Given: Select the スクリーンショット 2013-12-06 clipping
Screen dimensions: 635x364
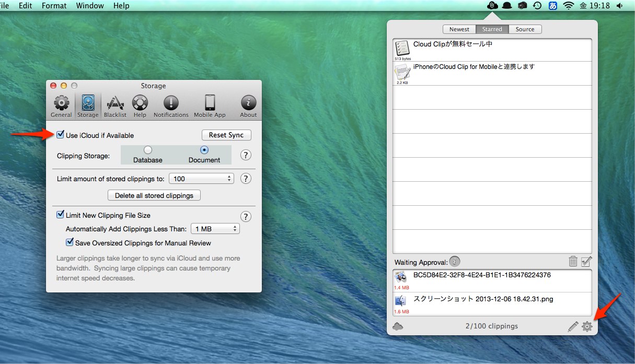Looking at the screenshot, I should [492, 304].
